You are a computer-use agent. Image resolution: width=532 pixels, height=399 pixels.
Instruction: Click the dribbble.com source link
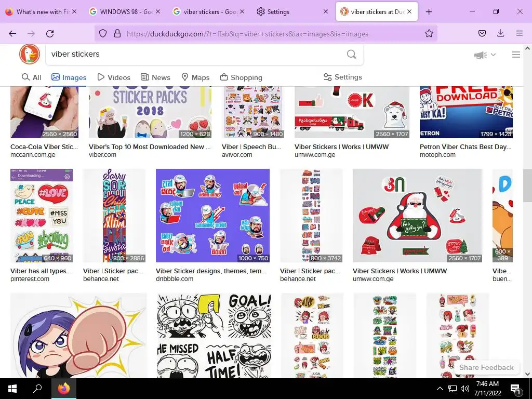click(x=175, y=279)
